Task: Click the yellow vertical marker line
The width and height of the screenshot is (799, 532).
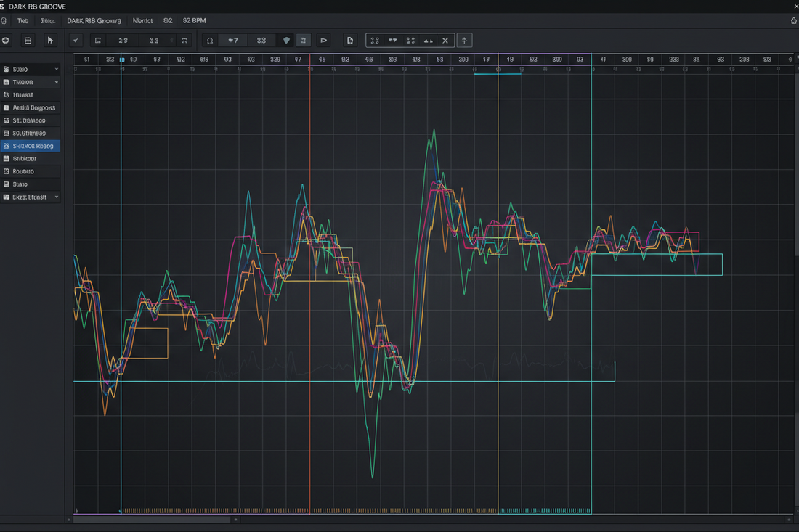Action: pyautogui.click(x=498, y=285)
